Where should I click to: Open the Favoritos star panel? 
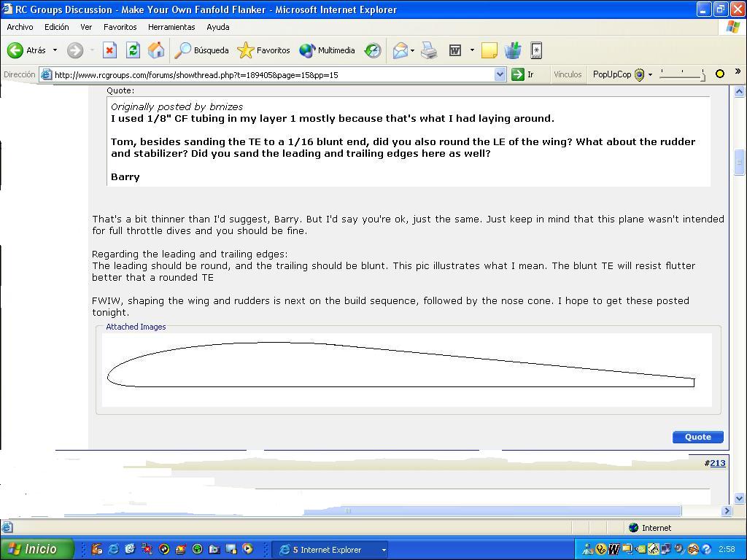click(264, 50)
